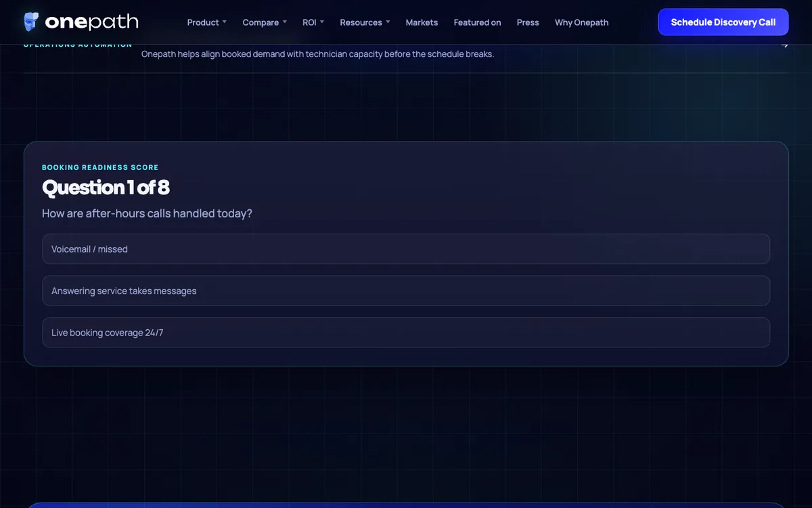This screenshot has height=508, width=812.
Task: Click the Question 1 of 8 heading
Action: coord(106,188)
